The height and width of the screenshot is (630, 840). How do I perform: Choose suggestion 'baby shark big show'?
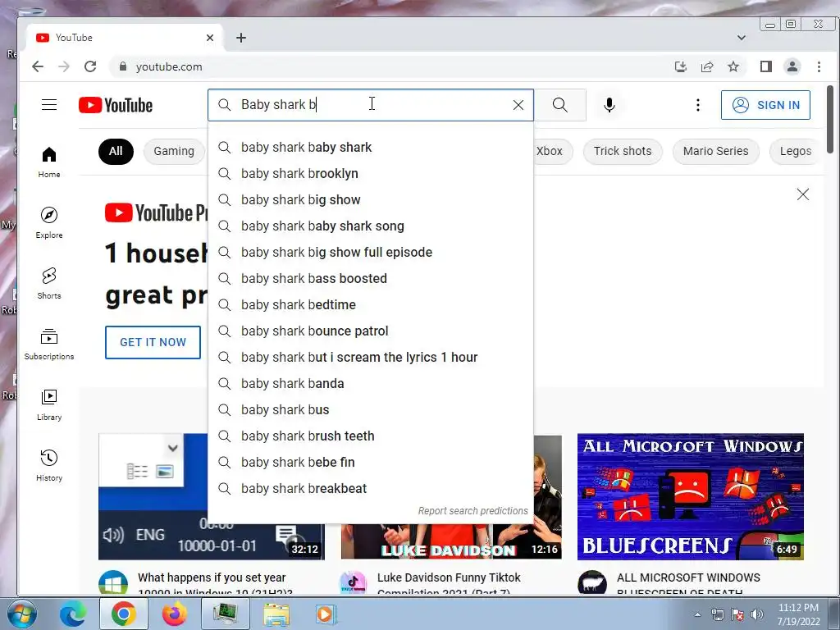click(x=371, y=200)
